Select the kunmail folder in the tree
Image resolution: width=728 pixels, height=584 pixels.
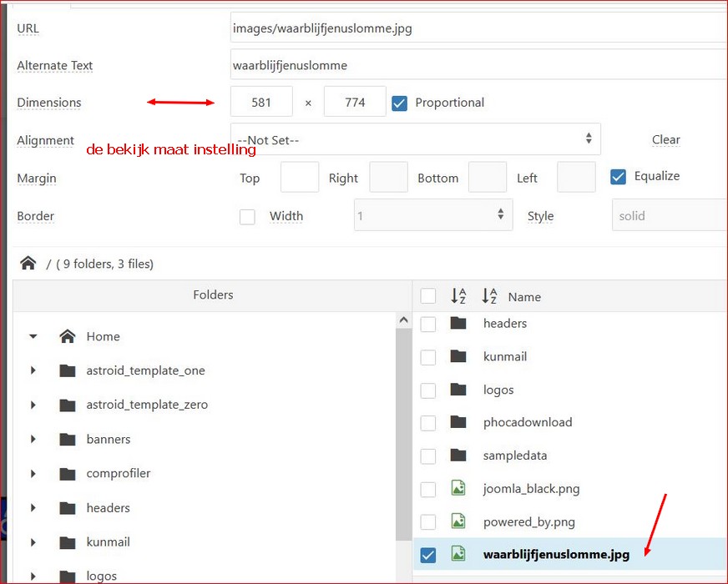(108, 541)
